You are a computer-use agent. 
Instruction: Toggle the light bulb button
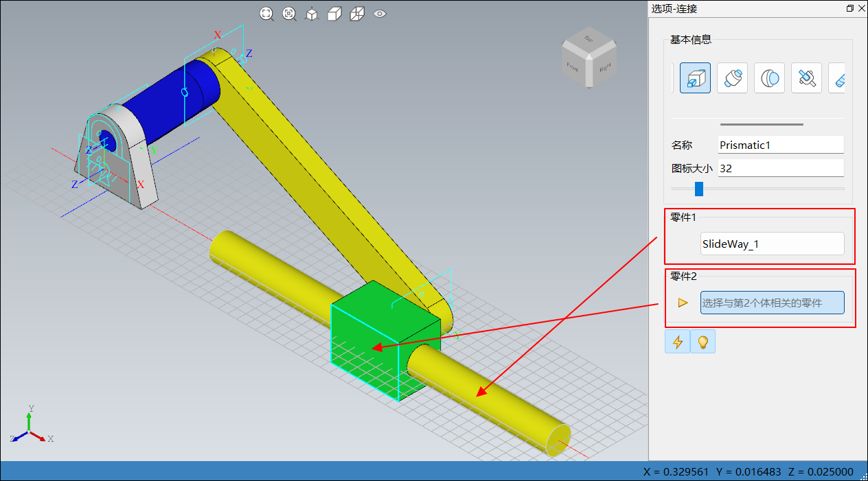point(703,342)
